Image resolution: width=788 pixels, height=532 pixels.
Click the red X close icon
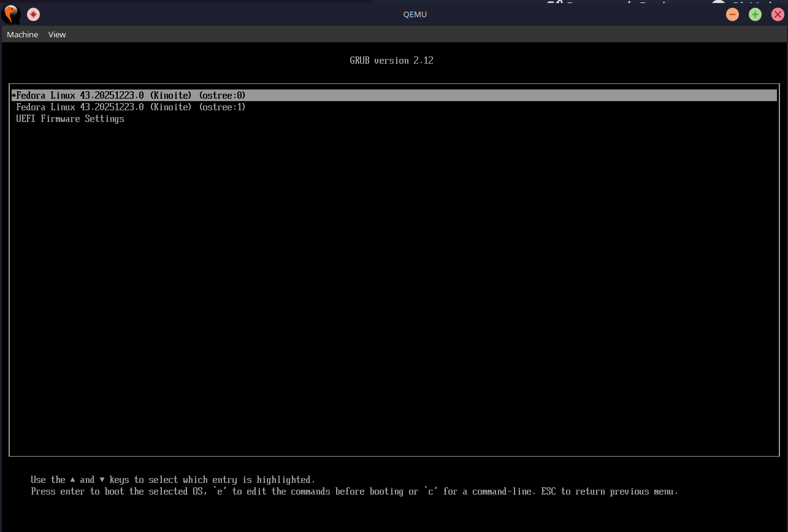[778, 13]
